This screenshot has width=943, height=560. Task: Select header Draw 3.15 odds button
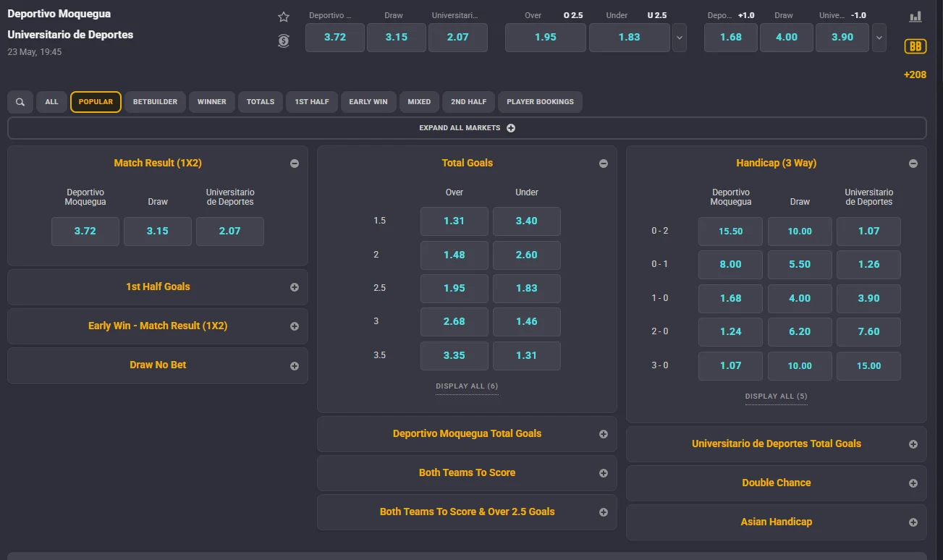[x=397, y=38]
